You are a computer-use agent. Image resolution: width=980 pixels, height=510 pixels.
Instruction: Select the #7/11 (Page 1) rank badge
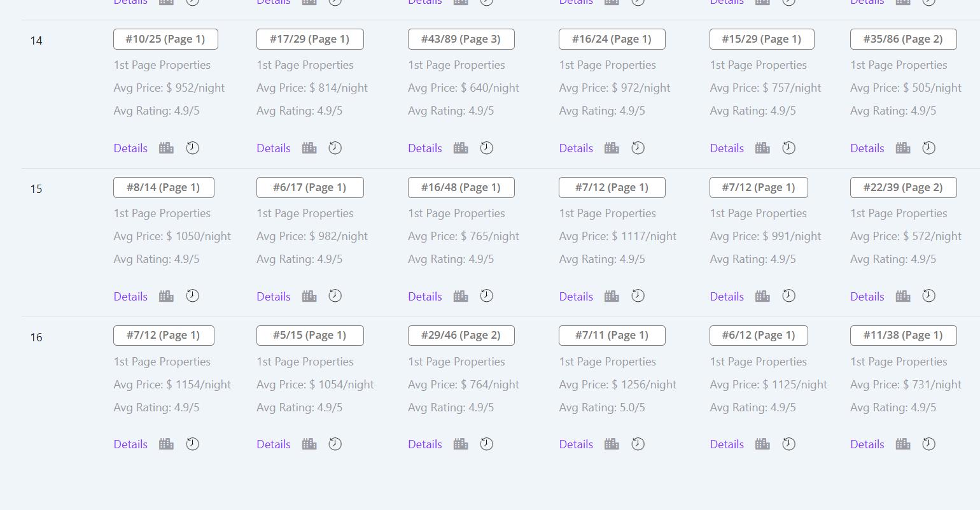click(612, 336)
